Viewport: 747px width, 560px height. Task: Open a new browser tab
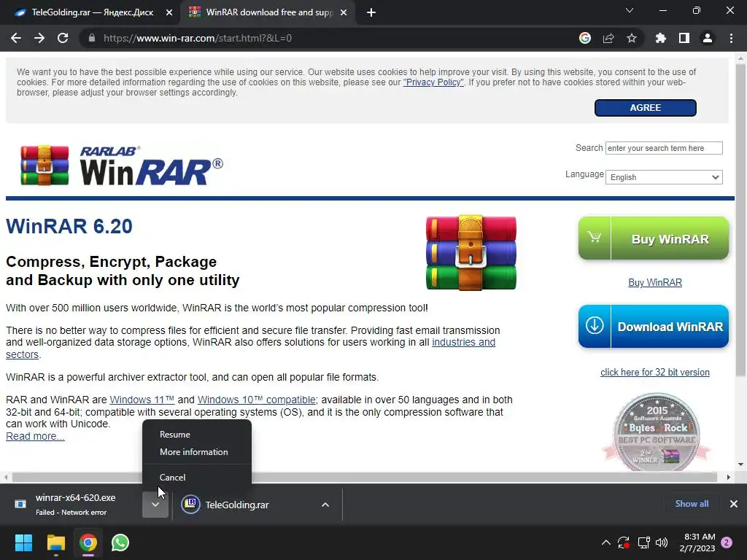tap(371, 13)
